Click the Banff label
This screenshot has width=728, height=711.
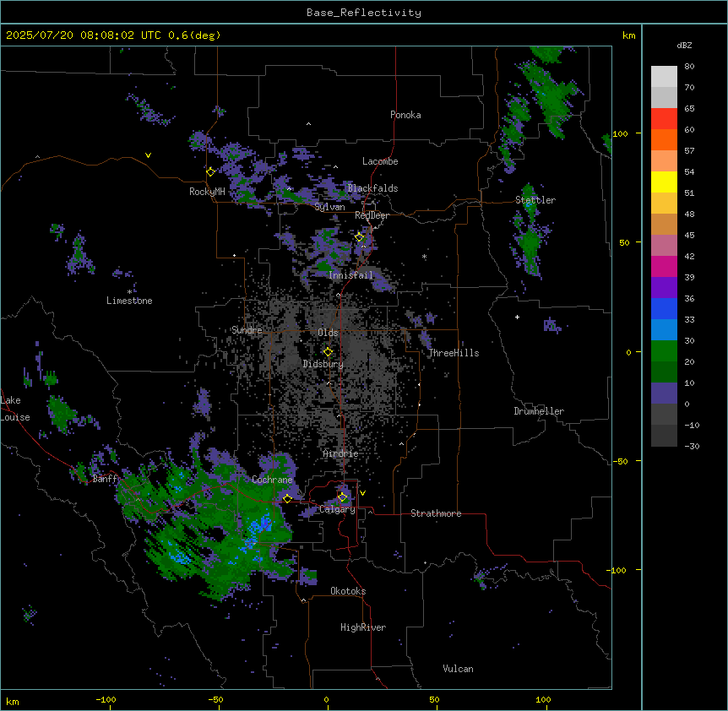coord(106,479)
